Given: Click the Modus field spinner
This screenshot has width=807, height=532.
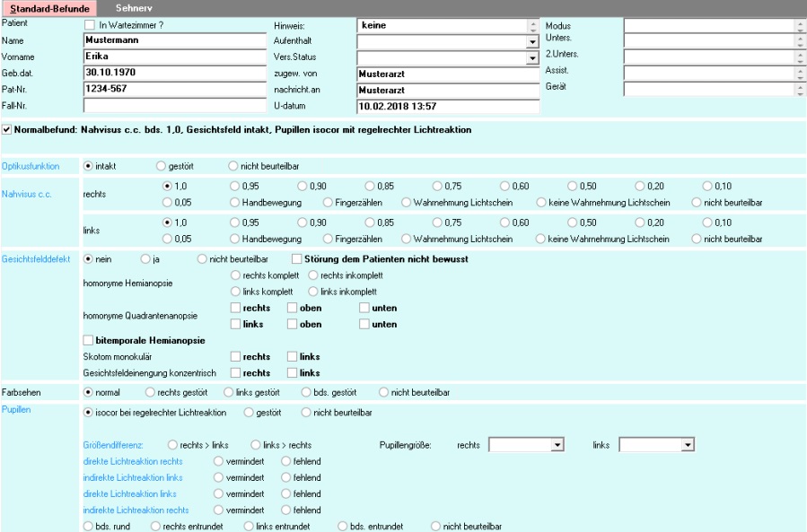Looking at the screenshot, I should pyautogui.click(x=801, y=25).
